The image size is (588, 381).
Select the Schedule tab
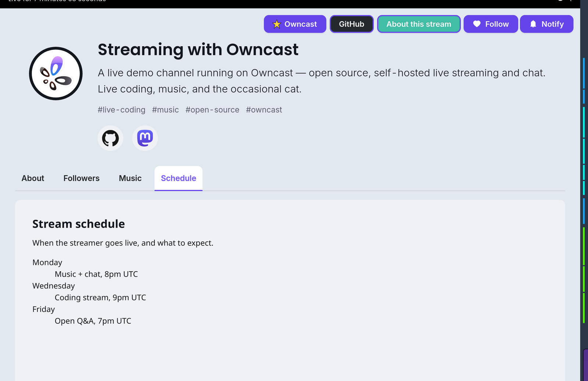[179, 178]
